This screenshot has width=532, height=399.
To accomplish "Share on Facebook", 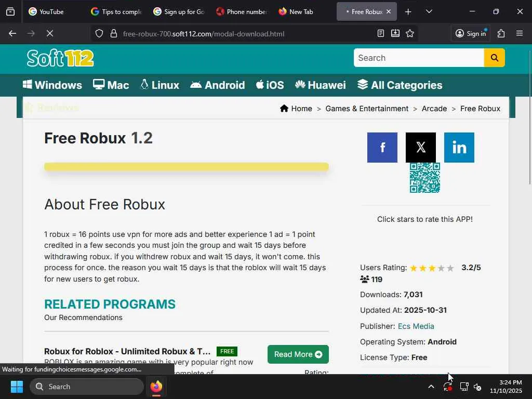I will pyautogui.click(x=382, y=148).
